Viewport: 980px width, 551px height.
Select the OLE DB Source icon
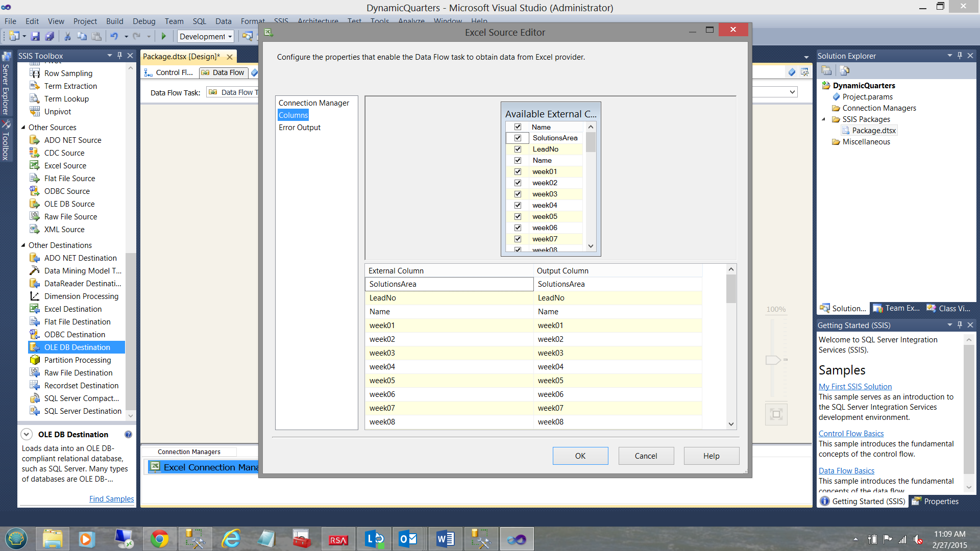click(x=35, y=204)
